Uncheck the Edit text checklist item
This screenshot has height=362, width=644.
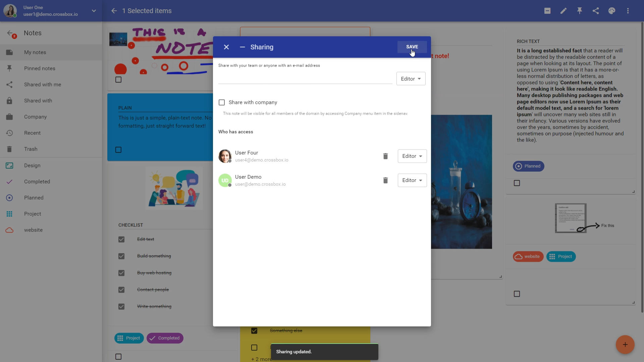coord(121,239)
